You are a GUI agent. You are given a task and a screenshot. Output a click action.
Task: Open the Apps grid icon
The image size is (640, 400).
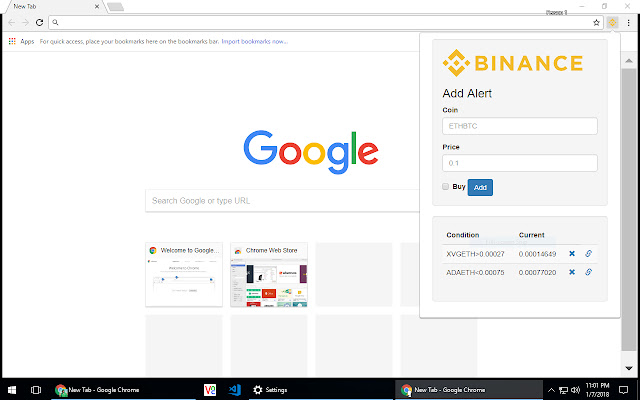pyautogui.click(x=12, y=41)
